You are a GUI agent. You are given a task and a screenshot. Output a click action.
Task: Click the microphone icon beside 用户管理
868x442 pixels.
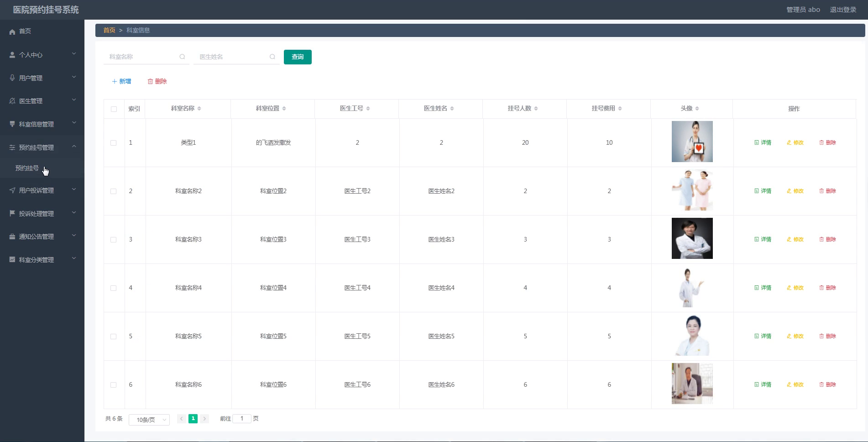12,78
